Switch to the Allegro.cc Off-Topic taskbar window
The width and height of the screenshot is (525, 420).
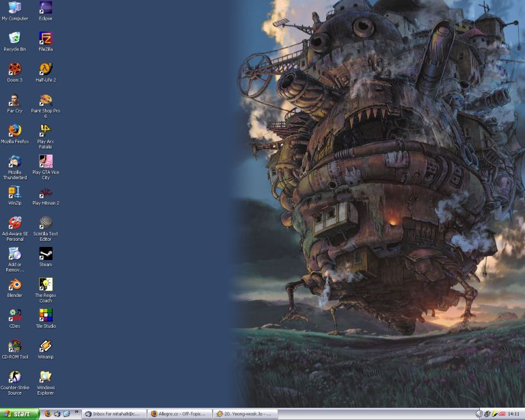180,414
